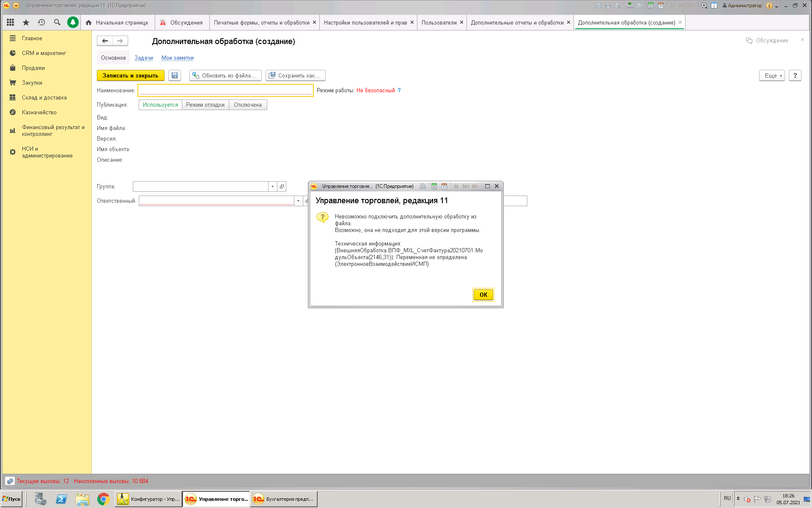Click the zoom magnifier icon in the title bar
The width and height of the screenshot is (812, 508).
point(704,6)
